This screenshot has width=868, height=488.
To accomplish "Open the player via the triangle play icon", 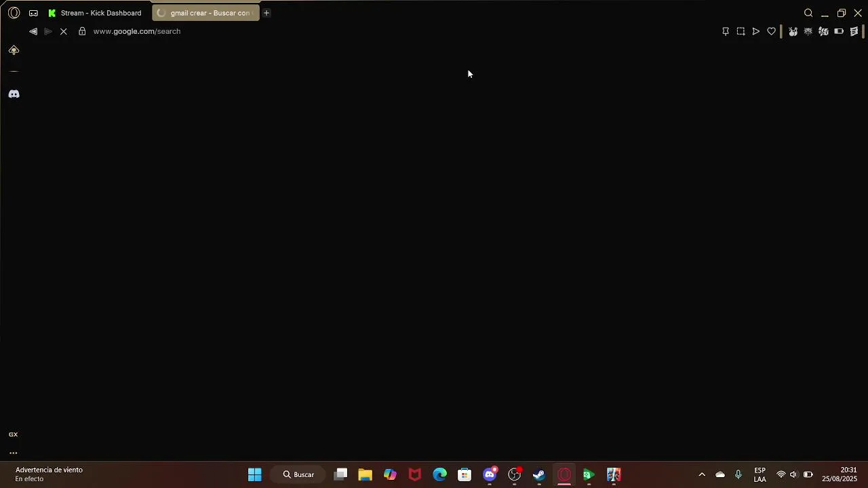I will pyautogui.click(x=756, y=31).
